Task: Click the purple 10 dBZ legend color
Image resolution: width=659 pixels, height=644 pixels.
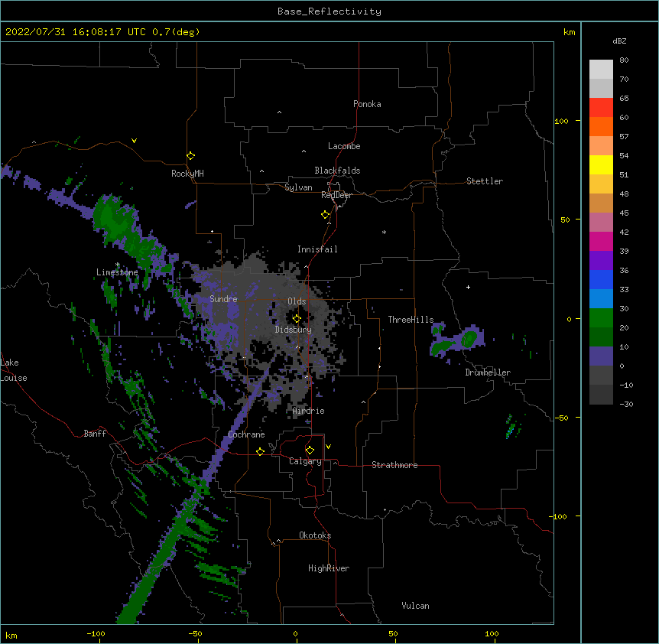Action: pos(601,356)
